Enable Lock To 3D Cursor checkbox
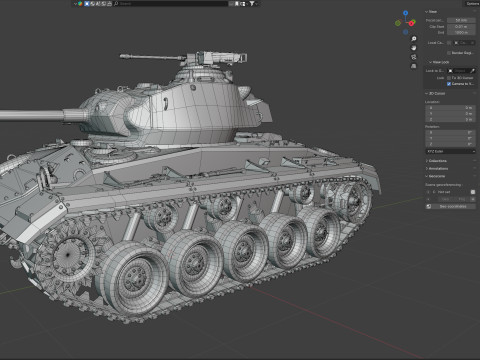Image resolution: width=480 pixels, height=360 pixels. (x=449, y=78)
